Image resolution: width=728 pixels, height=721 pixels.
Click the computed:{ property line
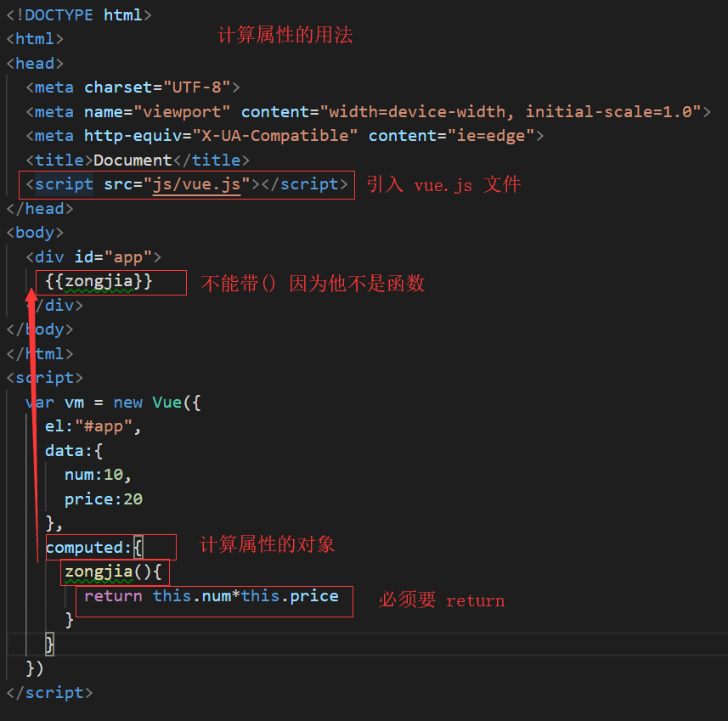click(94, 548)
